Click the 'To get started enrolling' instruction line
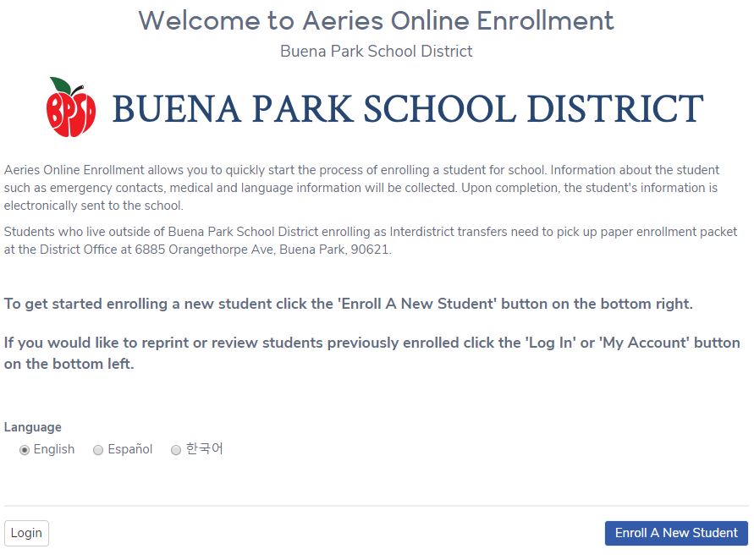The image size is (754, 560). [x=348, y=304]
